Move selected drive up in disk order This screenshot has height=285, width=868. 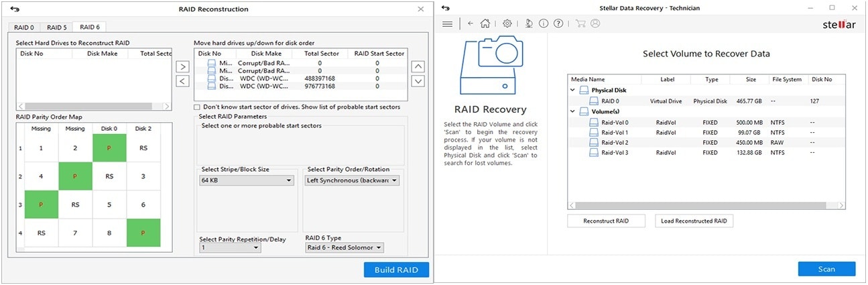(x=418, y=66)
